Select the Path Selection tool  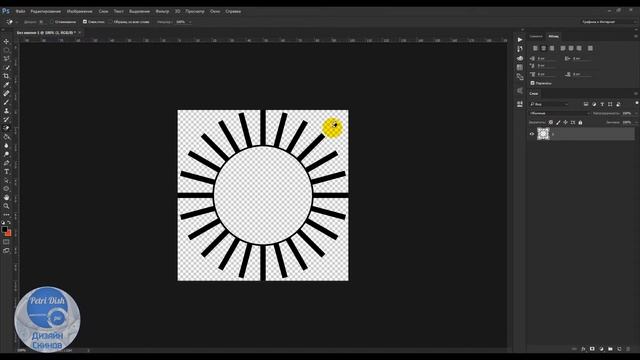(x=6, y=180)
